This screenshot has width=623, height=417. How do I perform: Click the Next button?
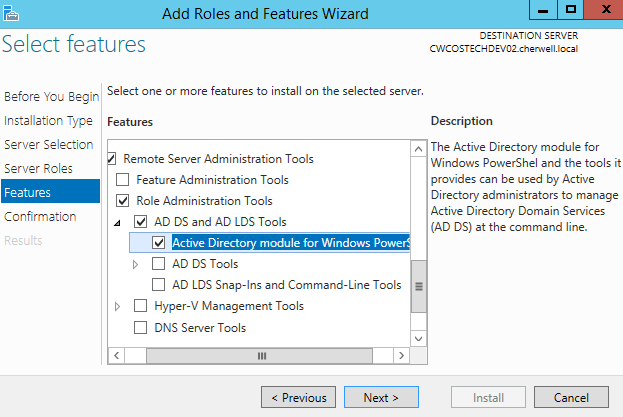pos(381,397)
